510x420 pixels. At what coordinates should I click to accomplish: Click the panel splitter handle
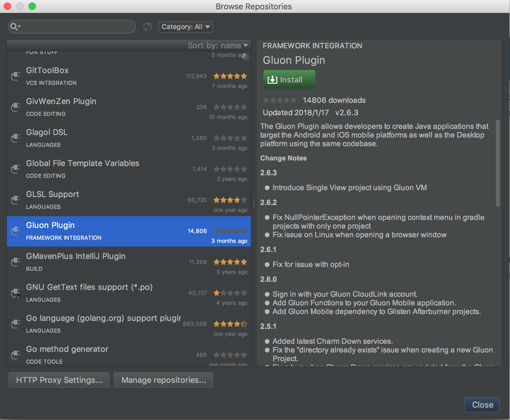coord(254,203)
